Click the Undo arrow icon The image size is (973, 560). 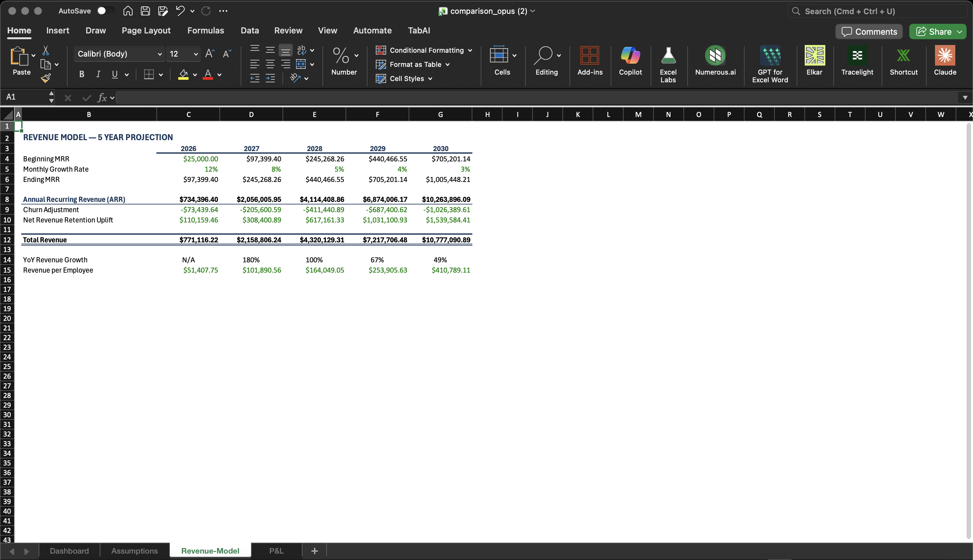[180, 11]
